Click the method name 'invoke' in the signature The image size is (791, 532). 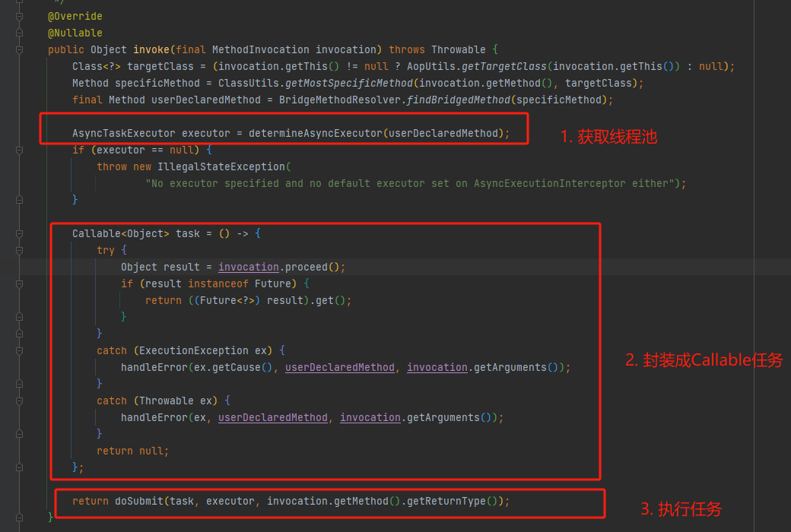pos(151,50)
